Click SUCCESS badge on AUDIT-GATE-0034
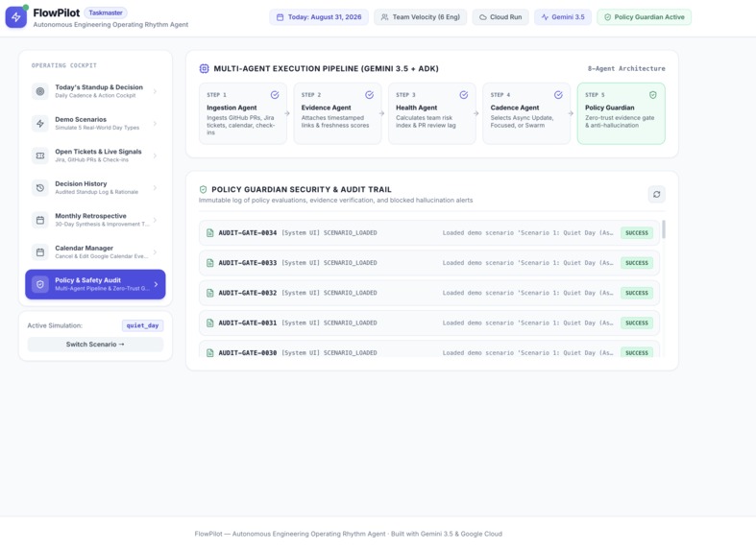The width and height of the screenshot is (756, 550). coord(637,233)
